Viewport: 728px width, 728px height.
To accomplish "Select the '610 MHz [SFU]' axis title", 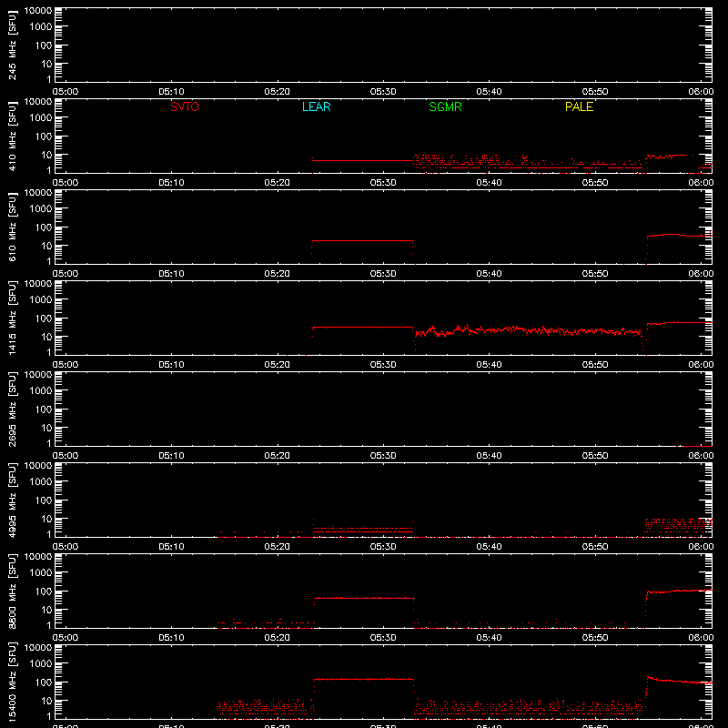I will tap(12, 227).
